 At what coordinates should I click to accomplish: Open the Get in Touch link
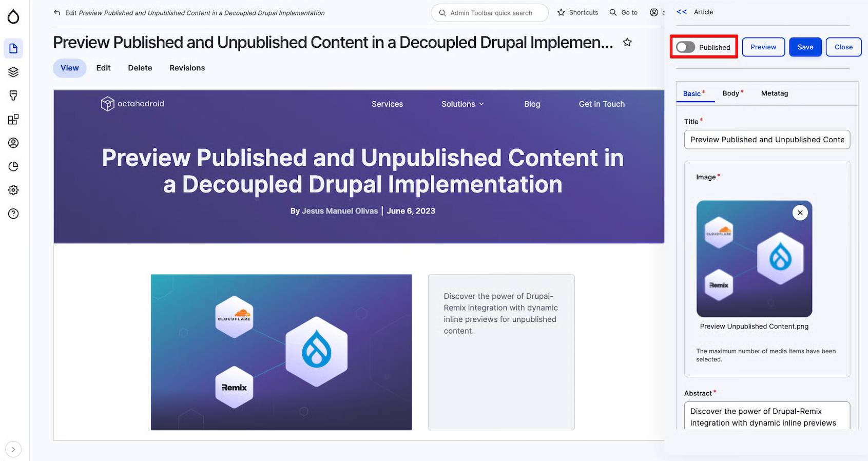[x=602, y=104]
